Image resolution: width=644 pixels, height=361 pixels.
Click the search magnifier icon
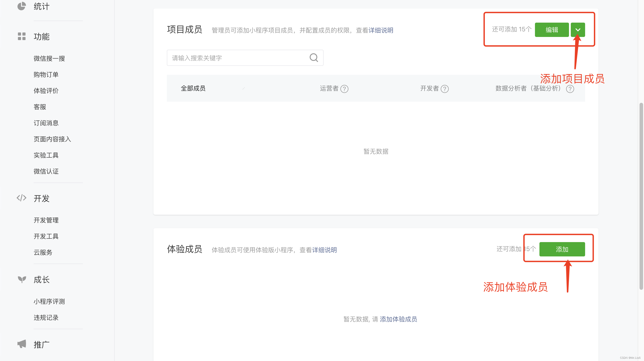(314, 58)
